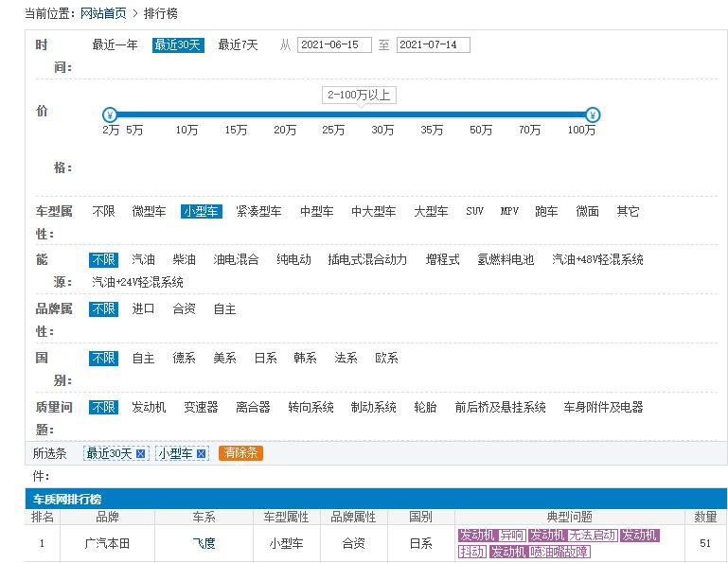This screenshot has width=728, height=563.
Task: Choose 插电式混合动力 energy option
Action: pos(367,259)
